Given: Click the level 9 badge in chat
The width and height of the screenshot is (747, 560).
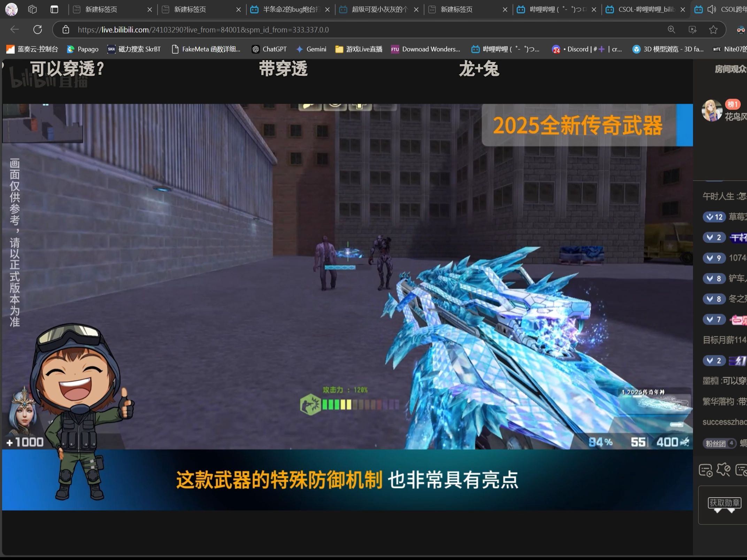Looking at the screenshot, I should 714,258.
